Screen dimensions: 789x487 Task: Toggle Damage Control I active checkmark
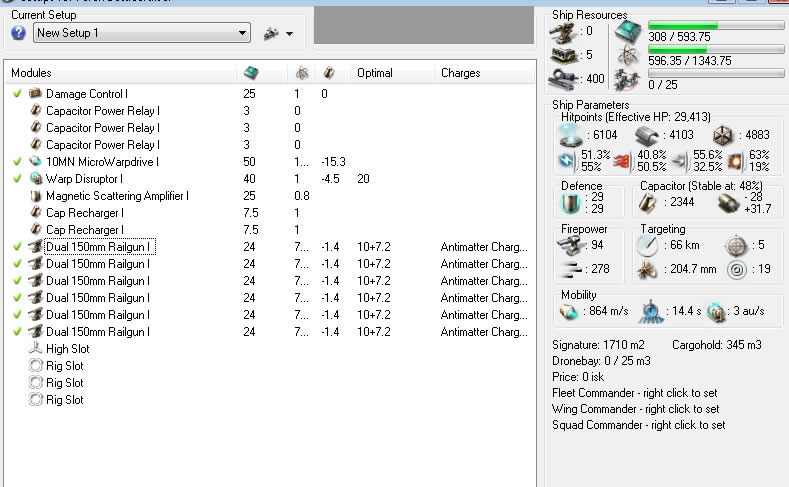coord(18,94)
